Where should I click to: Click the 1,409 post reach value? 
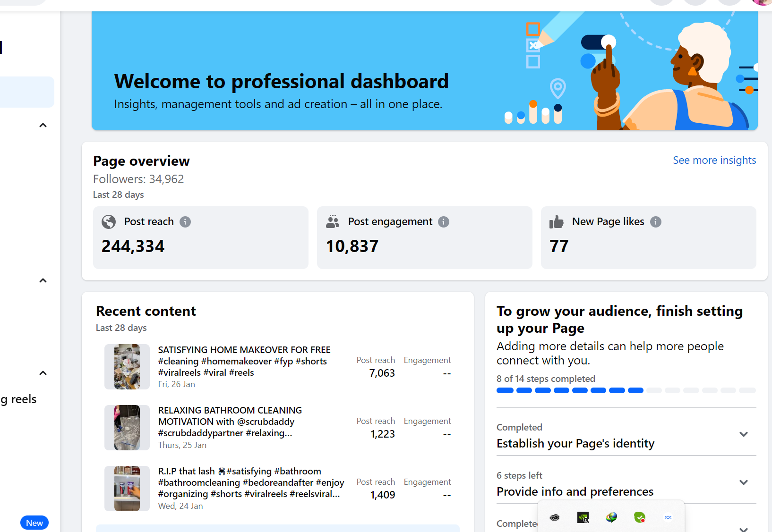383,495
